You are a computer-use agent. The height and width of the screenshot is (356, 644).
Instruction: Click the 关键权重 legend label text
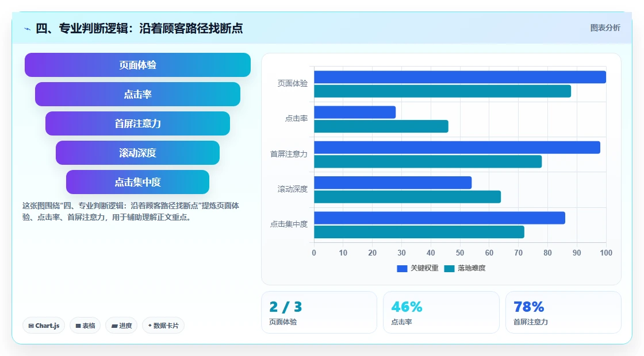tap(424, 268)
